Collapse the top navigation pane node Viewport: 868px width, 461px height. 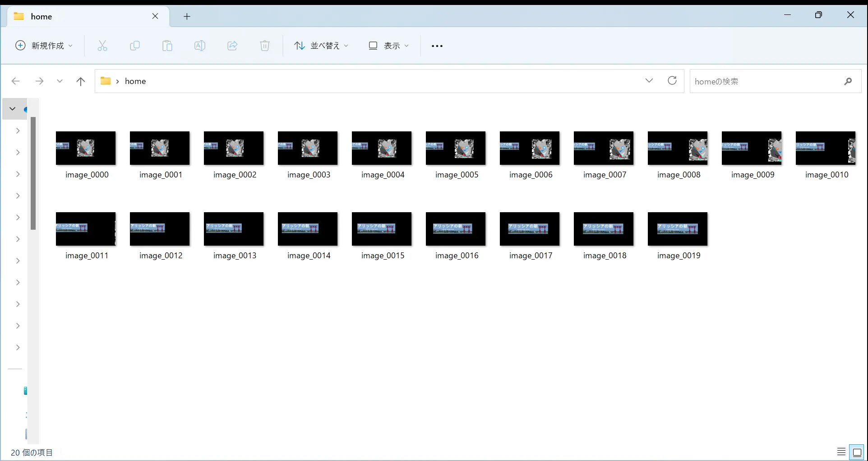pyautogui.click(x=13, y=109)
